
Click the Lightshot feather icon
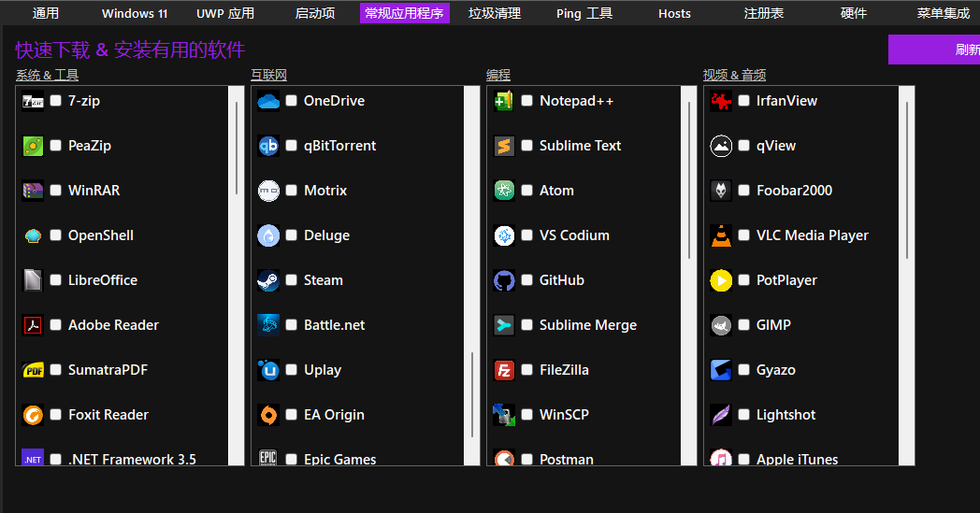tap(721, 415)
